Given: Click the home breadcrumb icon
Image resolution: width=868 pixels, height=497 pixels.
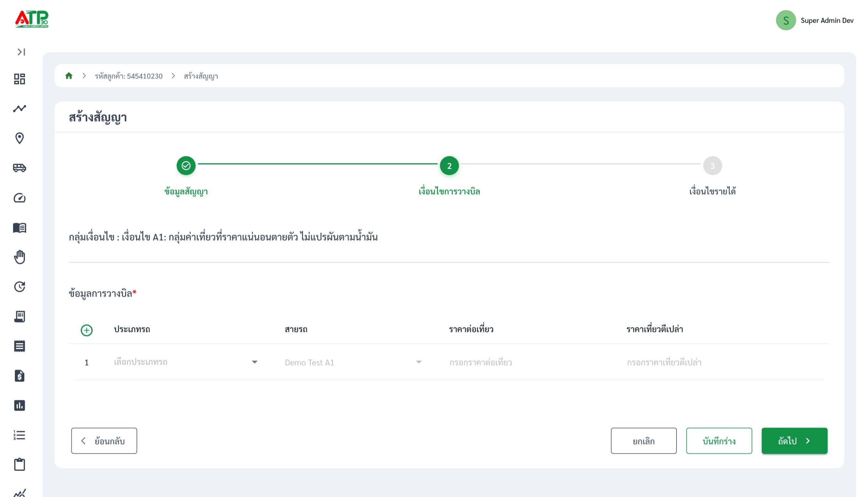Looking at the screenshot, I should 69,76.
